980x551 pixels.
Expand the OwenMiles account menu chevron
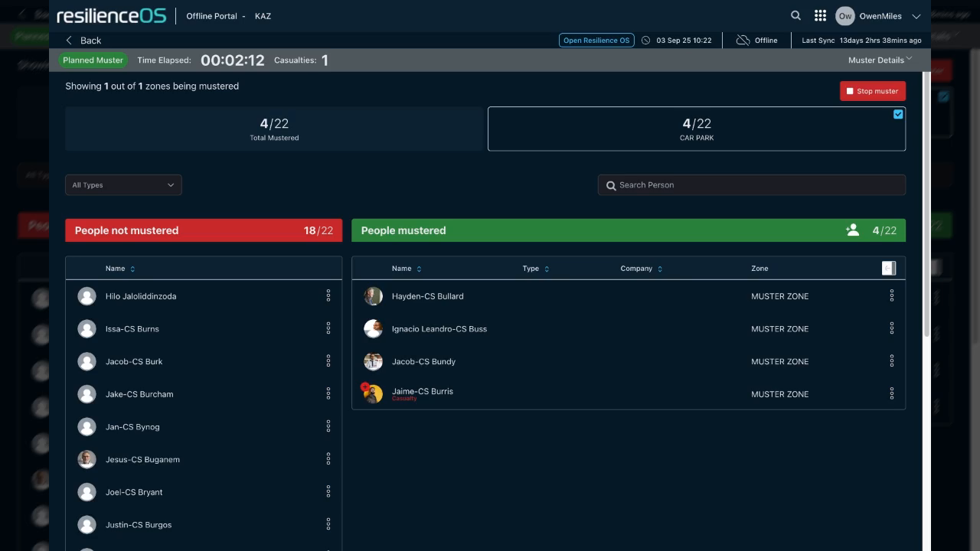pos(916,16)
